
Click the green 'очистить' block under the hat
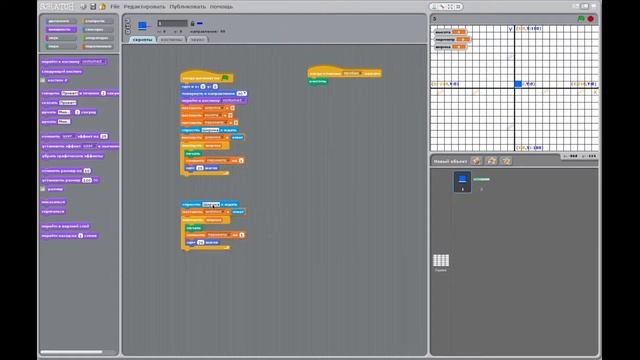pos(318,81)
